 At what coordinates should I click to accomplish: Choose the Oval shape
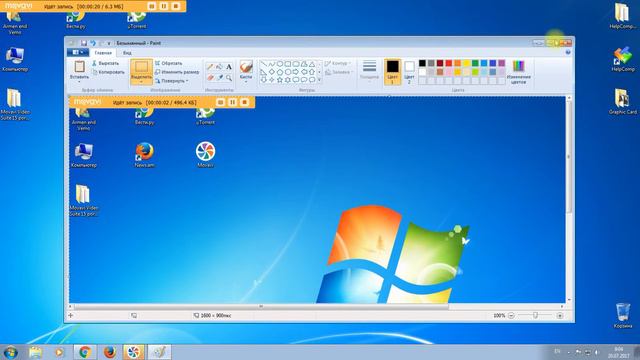pos(280,64)
